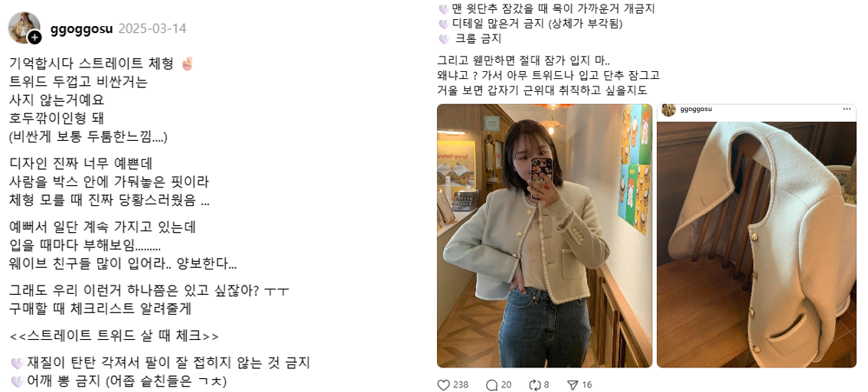Click the heart like icon

point(443,385)
